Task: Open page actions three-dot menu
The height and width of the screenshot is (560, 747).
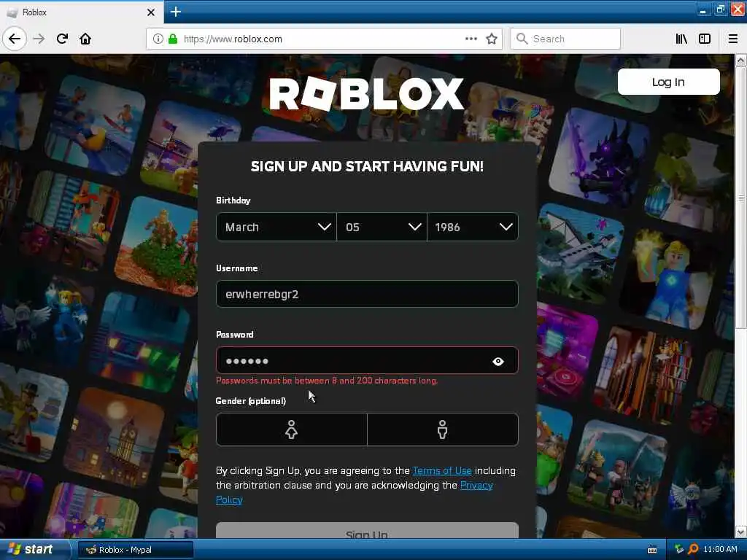Action: tap(471, 39)
